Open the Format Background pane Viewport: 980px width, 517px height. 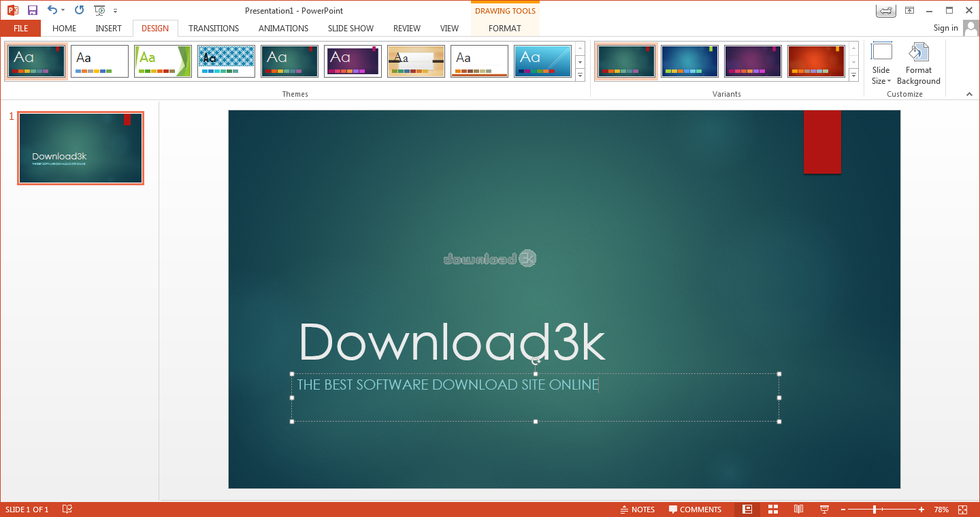(919, 63)
